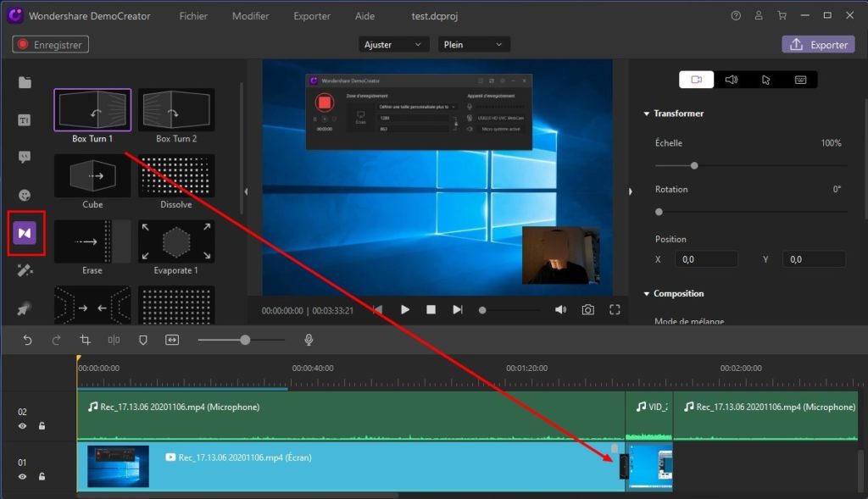Move the preview playback progress knob
The width and height of the screenshot is (868, 499).
click(482, 310)
